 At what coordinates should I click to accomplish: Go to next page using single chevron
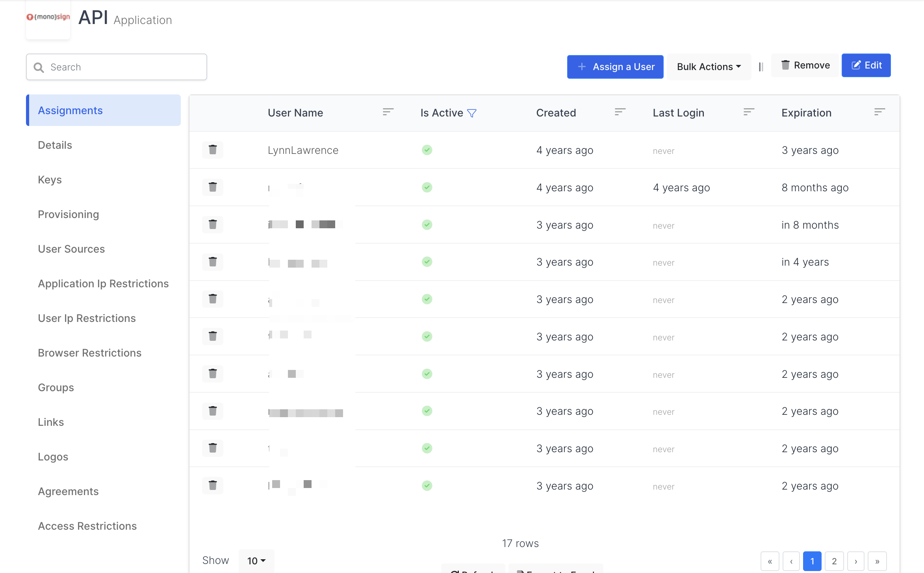[856, 561]
